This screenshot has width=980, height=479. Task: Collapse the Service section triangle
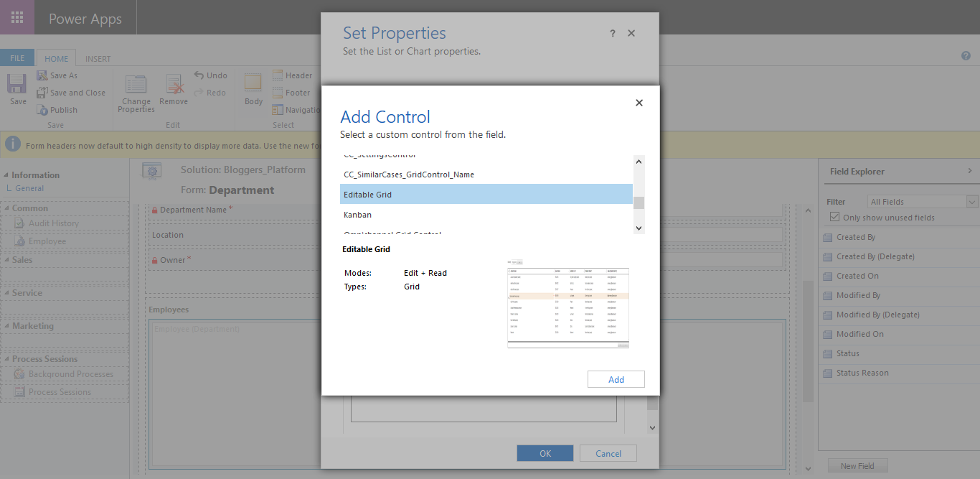point(6,293)
